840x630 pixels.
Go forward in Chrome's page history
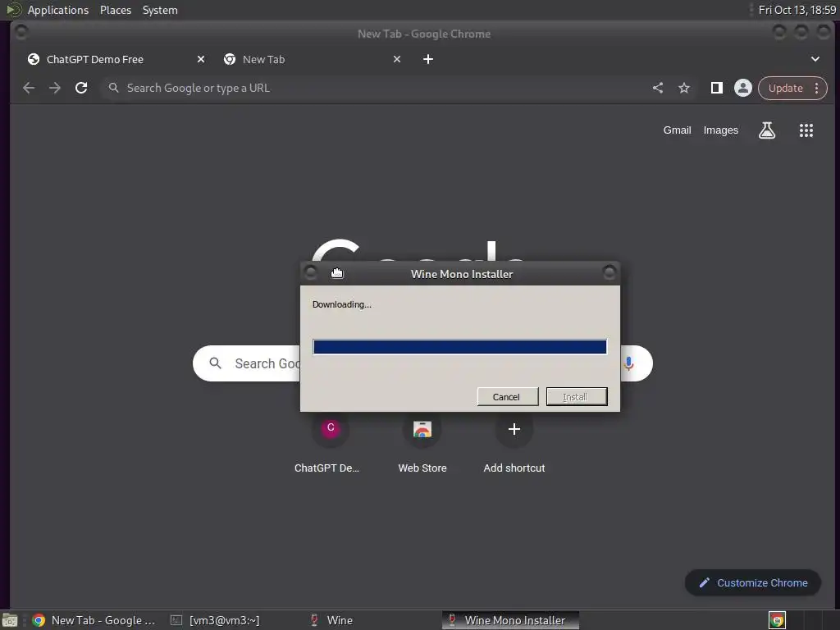click(55, 88)
